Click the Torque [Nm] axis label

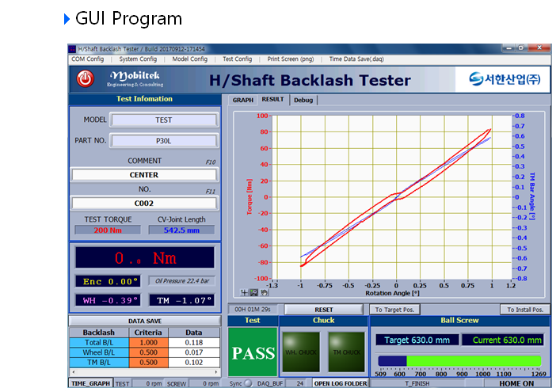point(249,196)
